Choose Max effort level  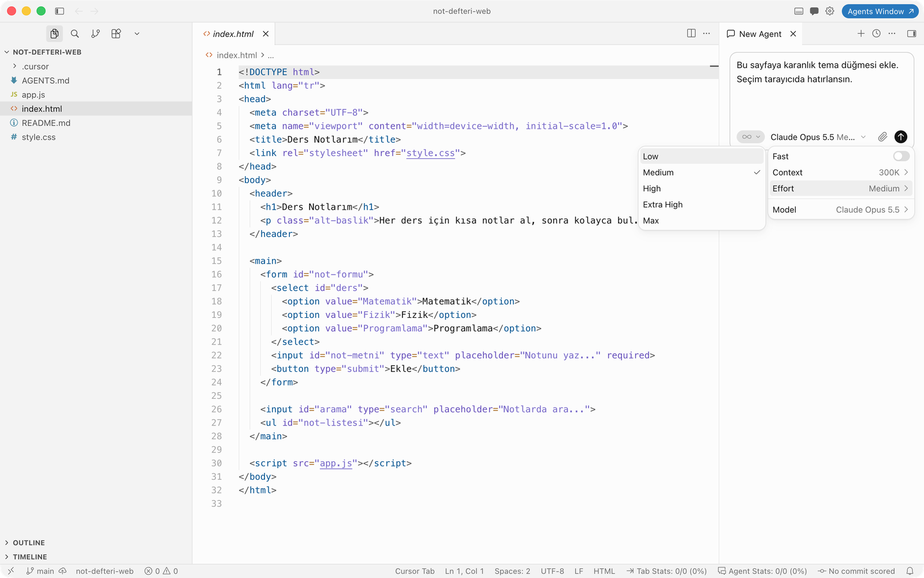click(x=702, y=221)
